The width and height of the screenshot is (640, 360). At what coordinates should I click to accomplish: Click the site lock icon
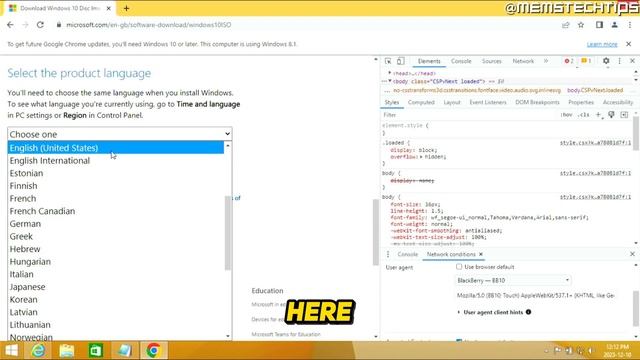59,25
